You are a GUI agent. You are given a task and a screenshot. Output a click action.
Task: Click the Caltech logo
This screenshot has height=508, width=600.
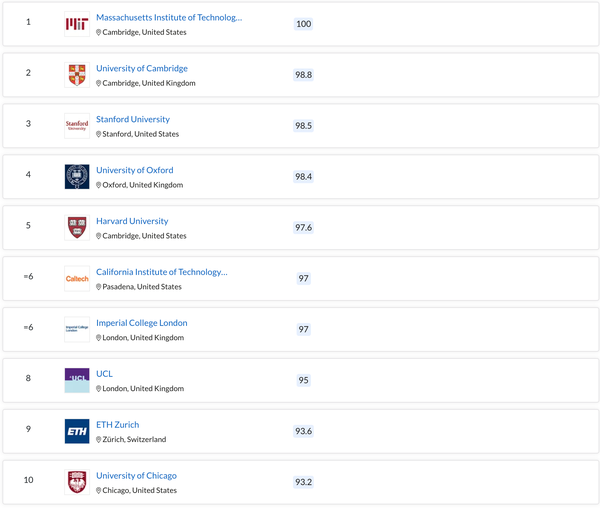pos(77,279)
